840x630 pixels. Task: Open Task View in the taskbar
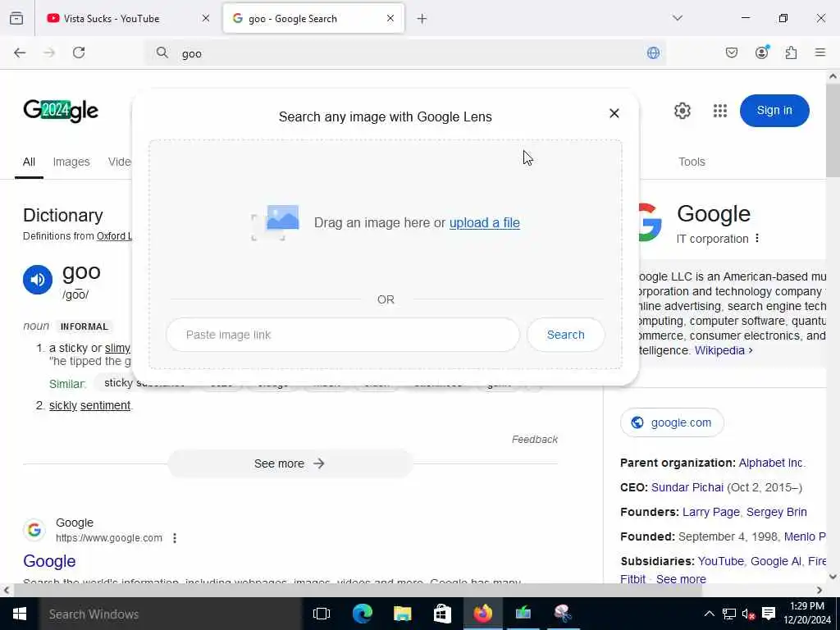pyautogui.click(x=322, y=614)
